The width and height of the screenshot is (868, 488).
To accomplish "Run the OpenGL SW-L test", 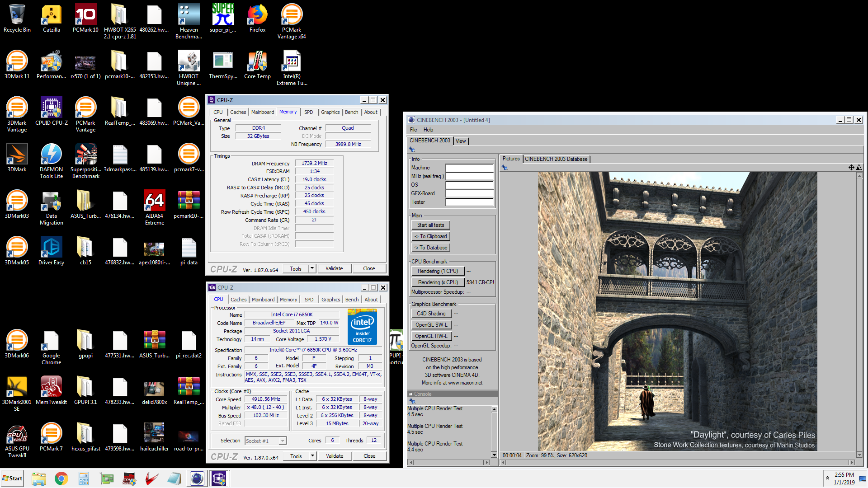I will click(x=431, y=325).
